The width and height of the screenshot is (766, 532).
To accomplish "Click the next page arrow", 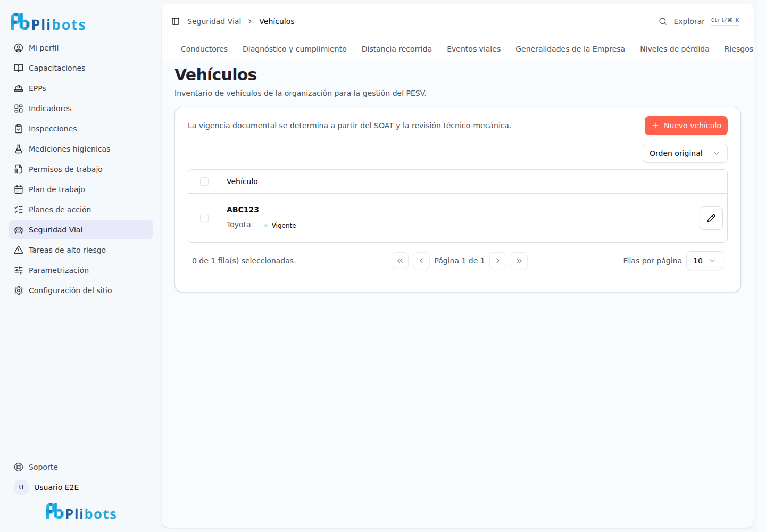I will coord(498,261).
